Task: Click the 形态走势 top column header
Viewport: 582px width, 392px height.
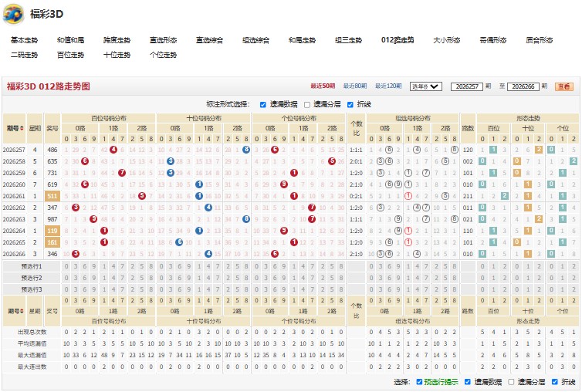Action: click(528, 118)
